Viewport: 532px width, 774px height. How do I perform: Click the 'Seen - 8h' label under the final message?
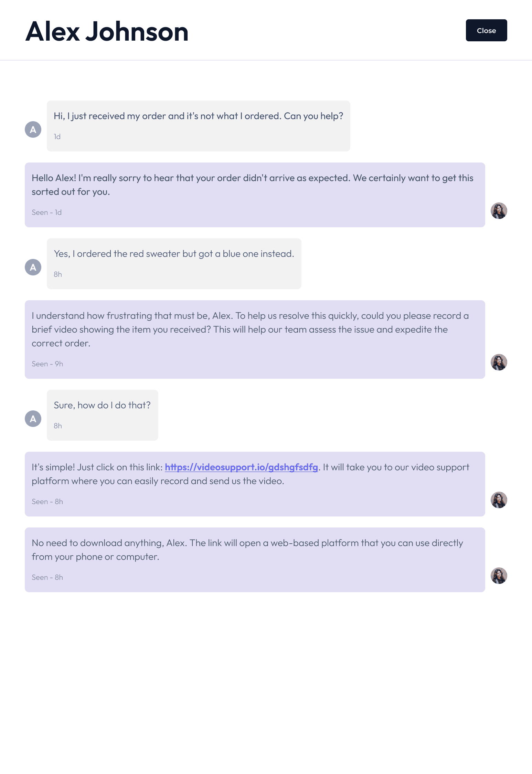point(47,577)
